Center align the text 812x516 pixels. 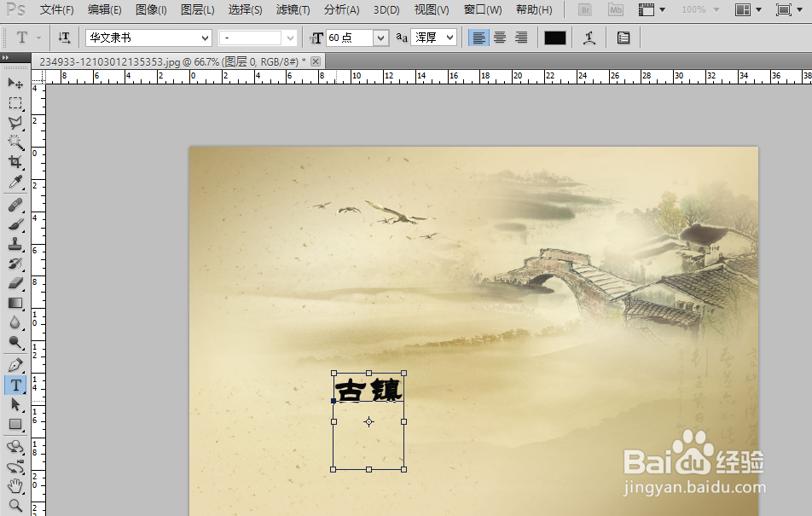(x=500, y=38)
